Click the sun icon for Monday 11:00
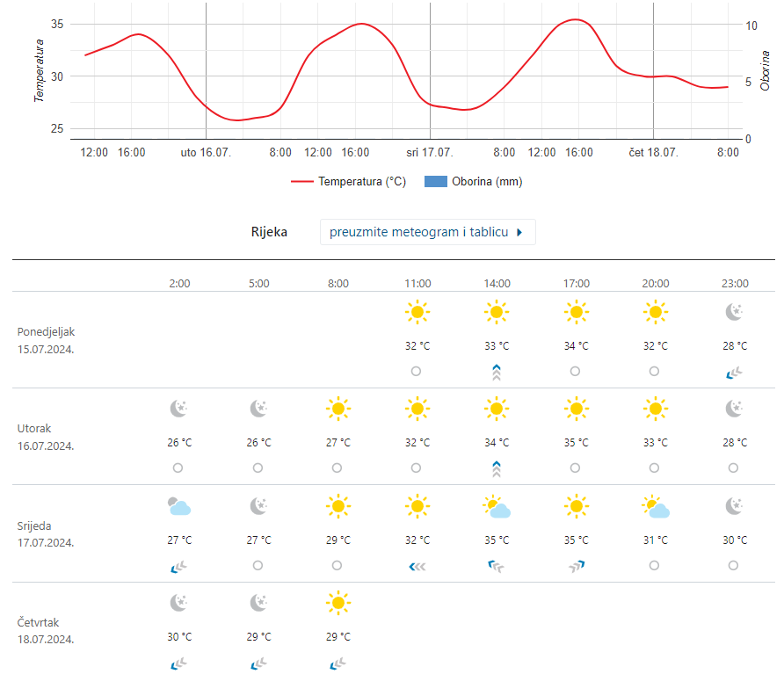 pyautogui.click(x=417, y=312)
